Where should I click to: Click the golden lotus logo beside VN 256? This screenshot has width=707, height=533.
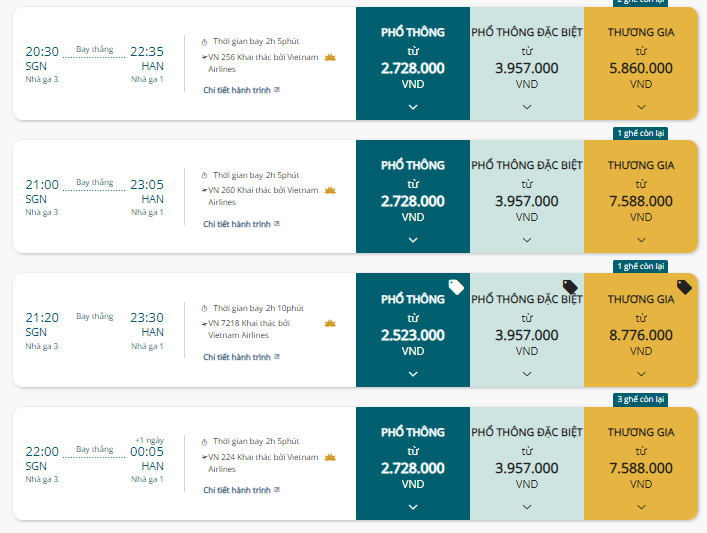[x=330, y=57]
